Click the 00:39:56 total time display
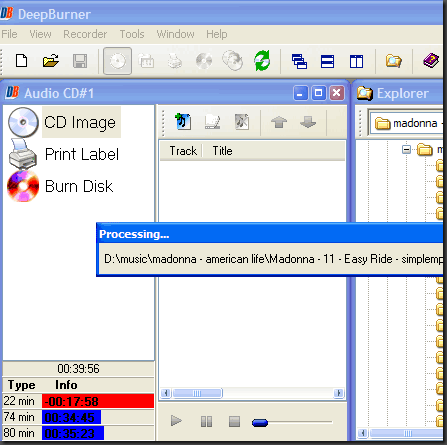 (78, 369)
